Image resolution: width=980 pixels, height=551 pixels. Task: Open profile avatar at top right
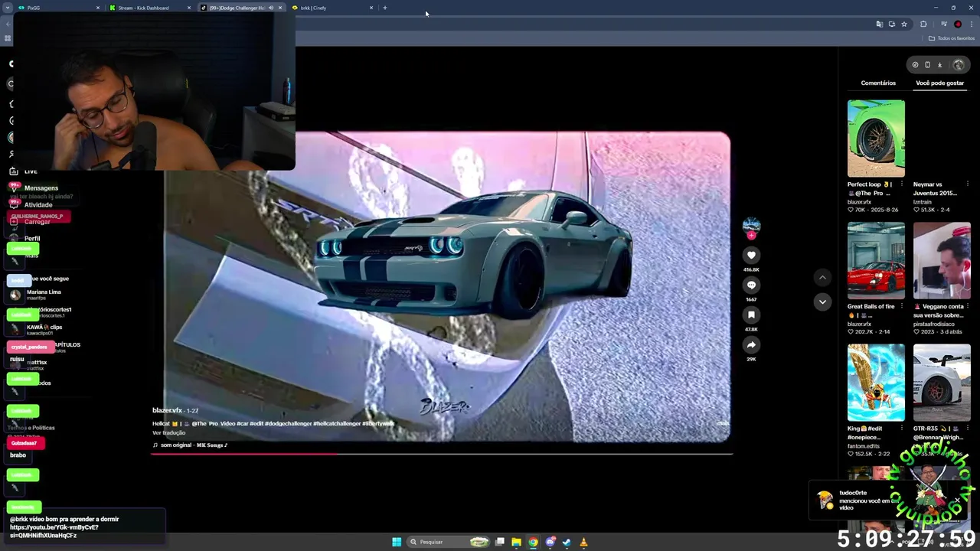[958, 65]
